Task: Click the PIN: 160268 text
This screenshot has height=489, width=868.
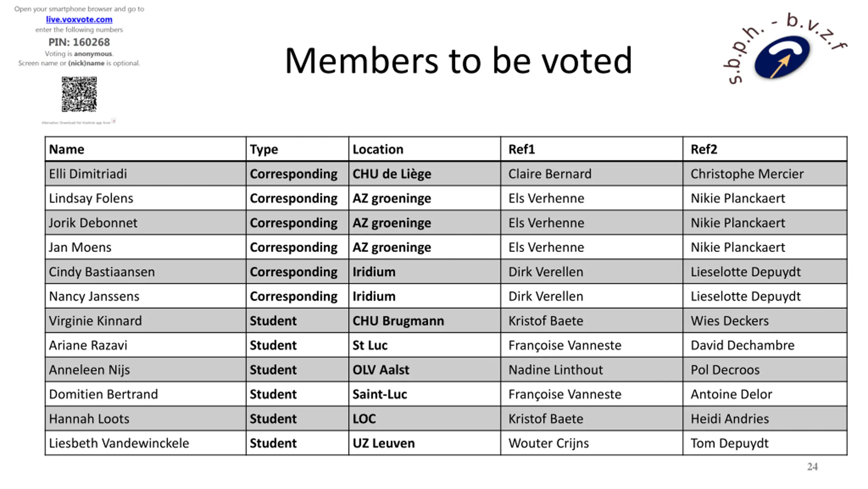Action: pos(79,42)
